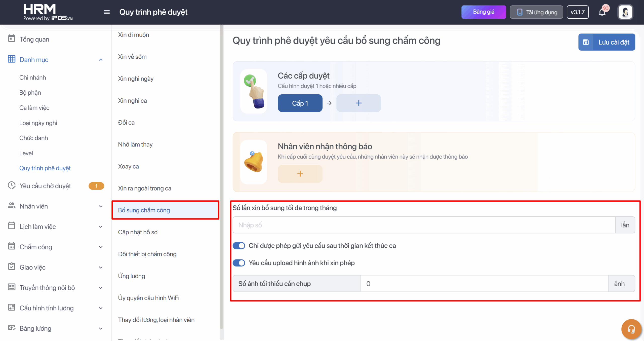Screen dimensions: 644x341
Task: Expand the Nhân viên menu
Action: pyautogui.click(x=101, y=206)
